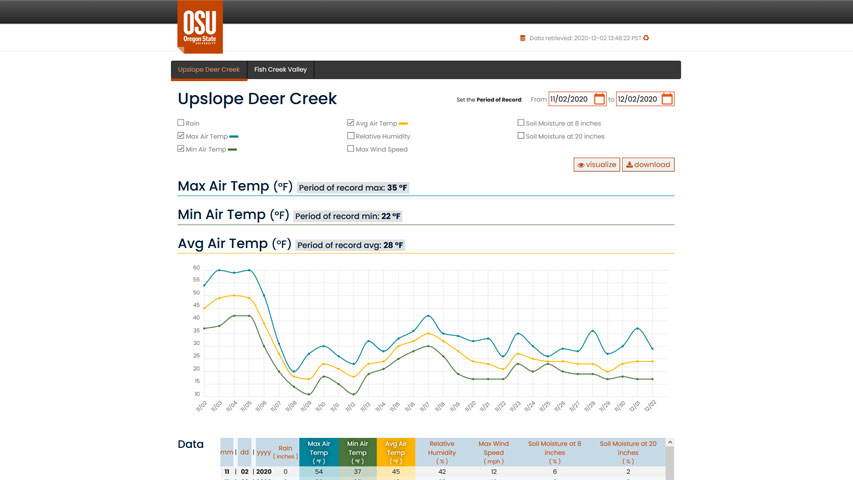
Task: Uncheck the Max Air Temp checkbox
Action: pos(181,136)
